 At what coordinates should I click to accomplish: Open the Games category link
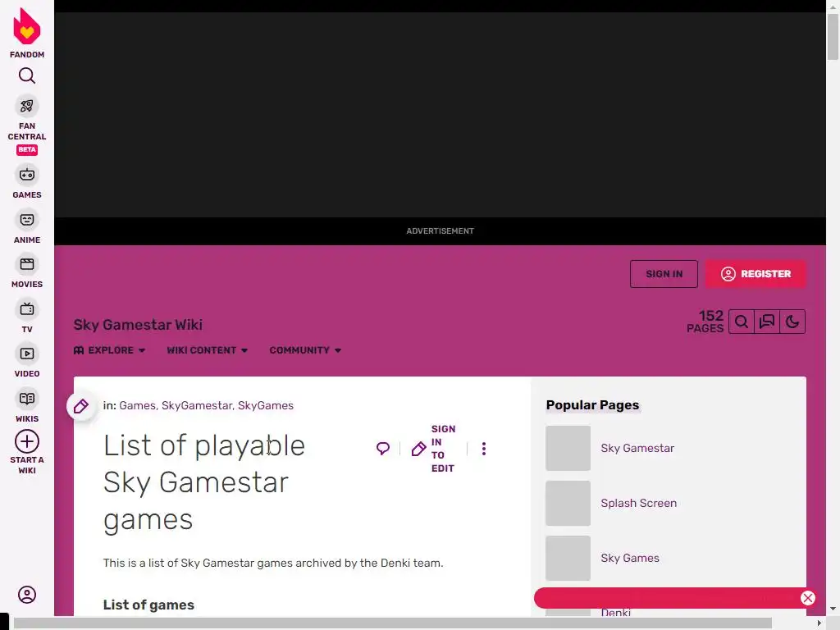coord(137,405)
